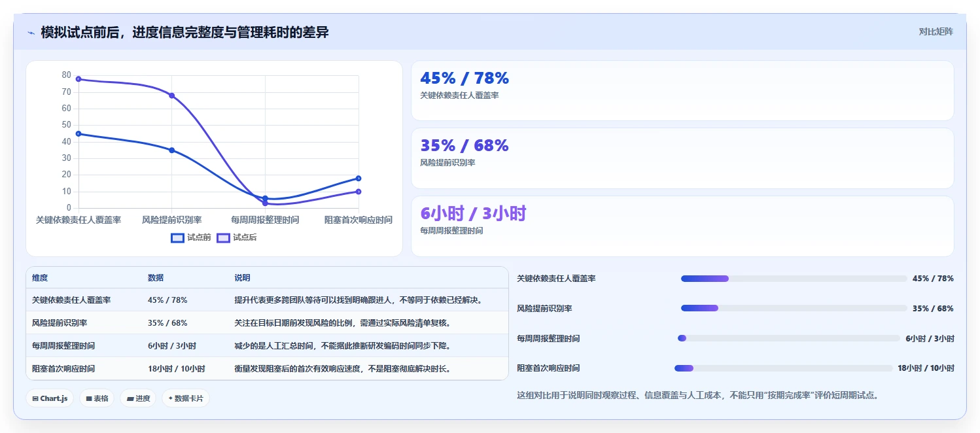The width and height of the screenshot is (980, 433).
Task: Click progress row label 阻塞首次响应时间
Action: click(548, 368)
